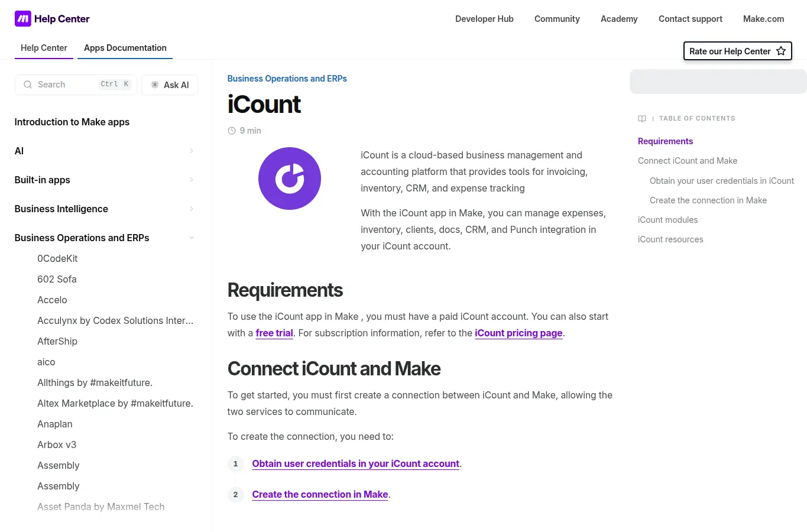Expand the Business Intelligence chevron
807x532 pixels.
(192, 209)
